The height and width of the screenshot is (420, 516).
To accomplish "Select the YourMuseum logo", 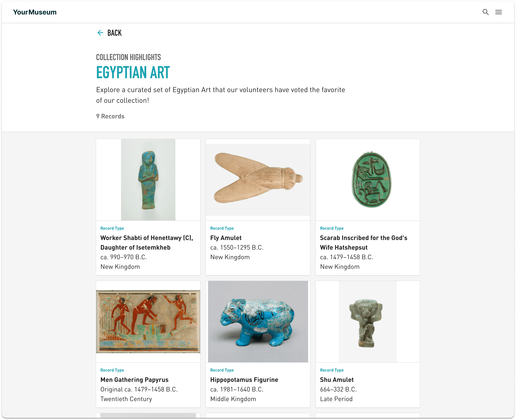I will 35,12.
